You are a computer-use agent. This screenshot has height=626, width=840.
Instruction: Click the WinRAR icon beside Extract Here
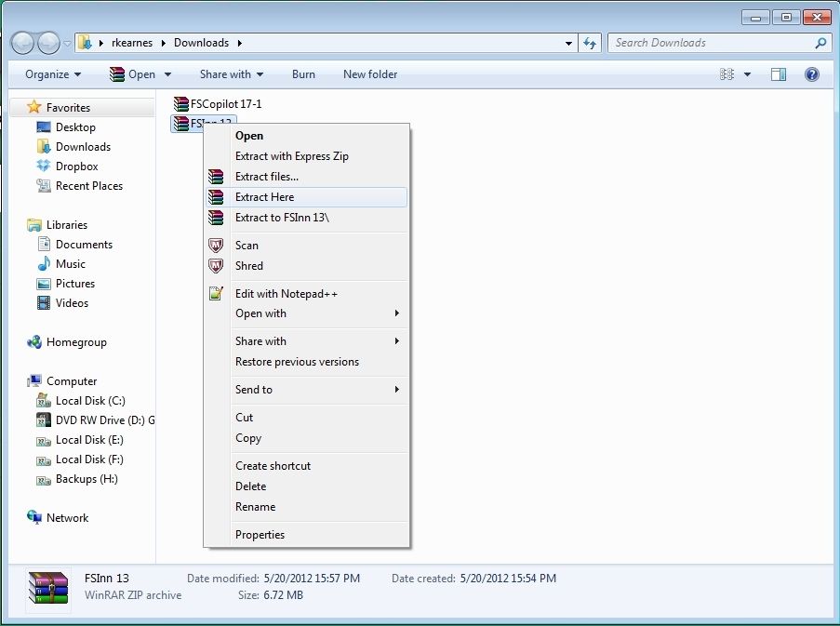point(216,197)
